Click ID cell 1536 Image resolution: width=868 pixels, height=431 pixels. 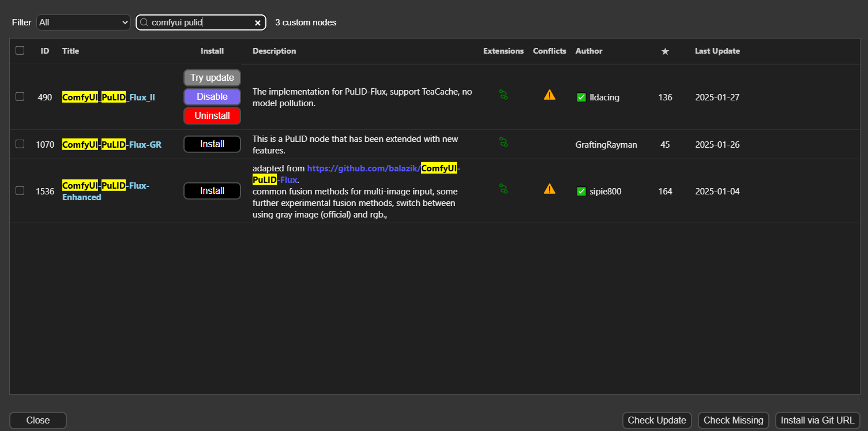(45, 192)
